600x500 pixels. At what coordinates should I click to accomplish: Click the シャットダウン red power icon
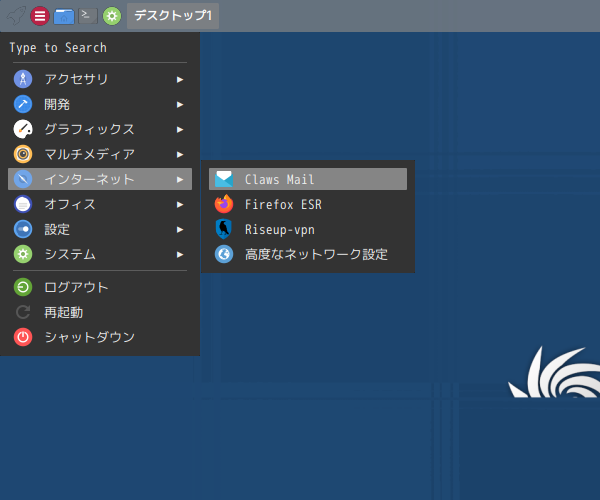tap(23, 337)
